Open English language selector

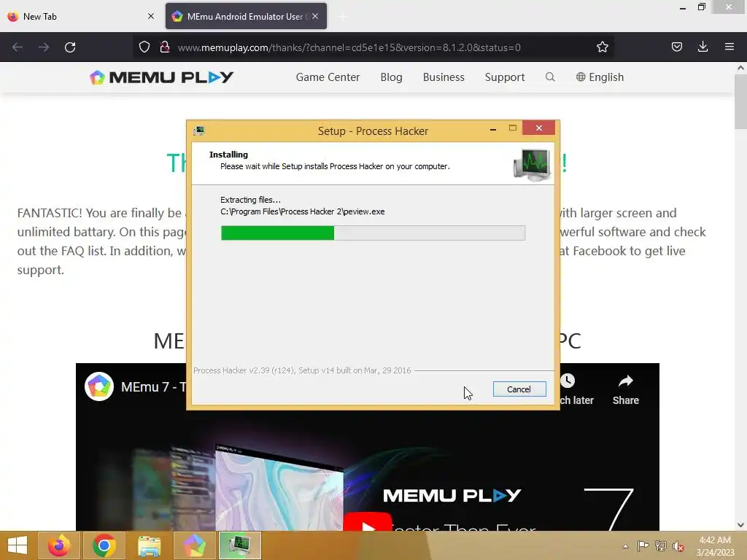pos(600,77)
